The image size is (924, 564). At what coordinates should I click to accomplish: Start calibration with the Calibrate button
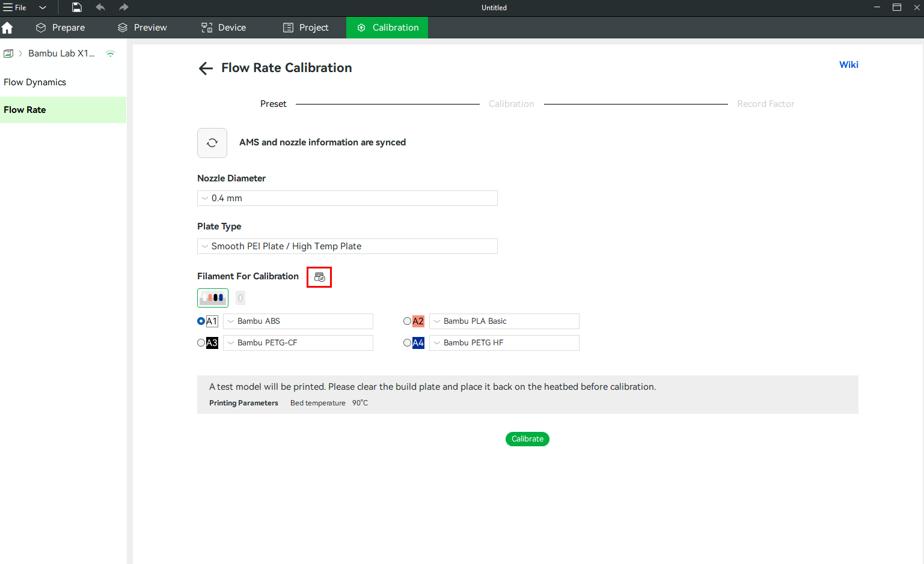pos(527,439)
